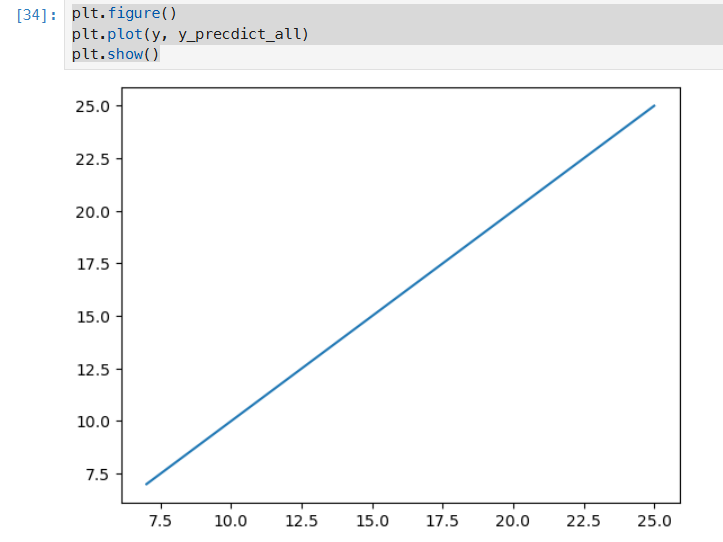Click the [34] cell execution prompt
Screen dimensions: 723x542
click(x=36, y=15)
